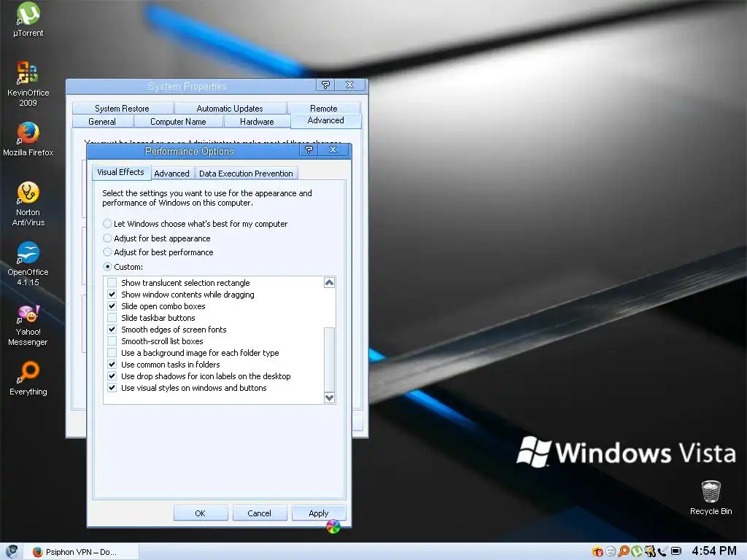Select Advanced tab in System Properties

326,120
